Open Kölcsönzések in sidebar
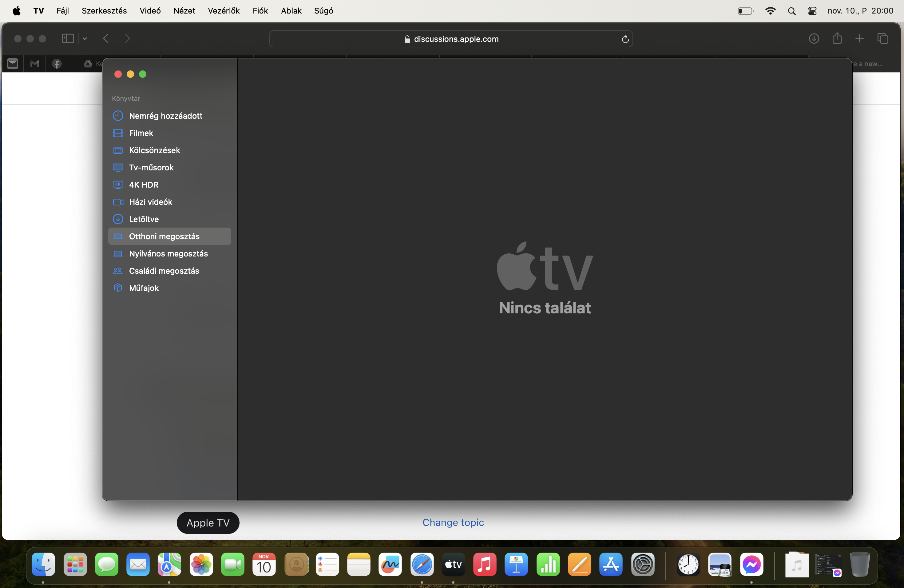The height and width of the screenshot is (588, 904). tap(154, 150)
